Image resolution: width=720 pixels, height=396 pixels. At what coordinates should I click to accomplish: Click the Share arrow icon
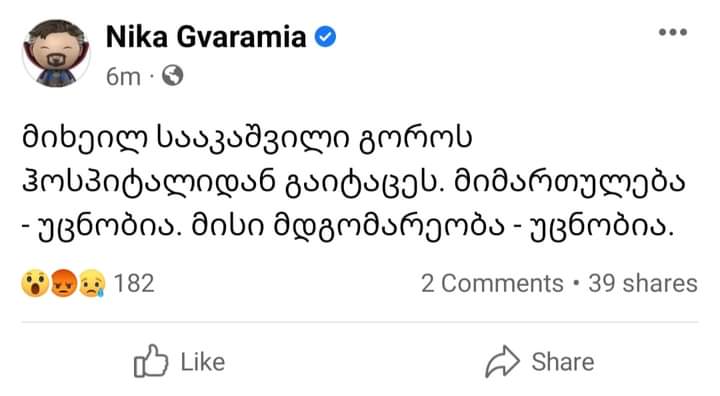[x=503, y=361]
